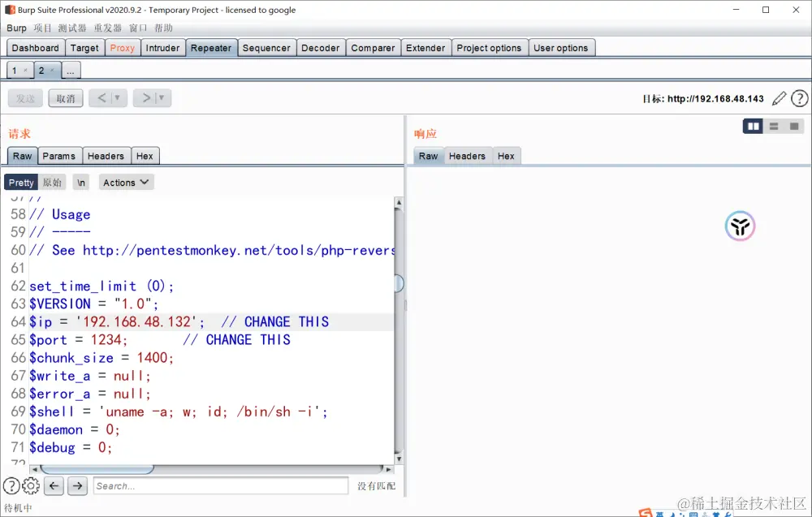Open the 重发器 menu
This screenshot has width=812, height=517.
tap(108, 28)
